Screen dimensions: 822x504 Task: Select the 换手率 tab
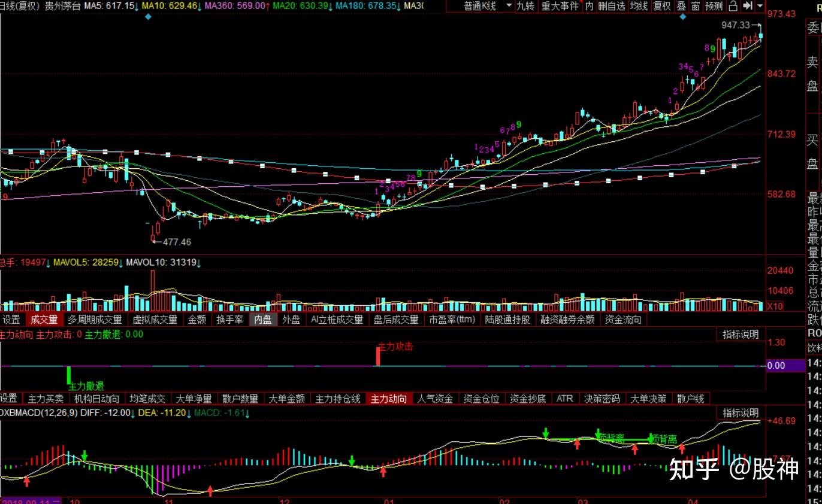[230, 320]
